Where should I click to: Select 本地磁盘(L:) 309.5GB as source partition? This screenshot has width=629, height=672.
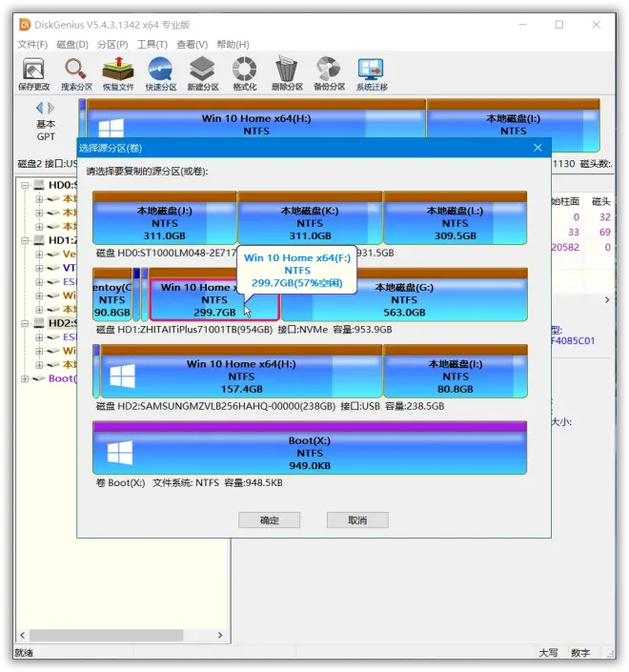click(x=455, y=217)
